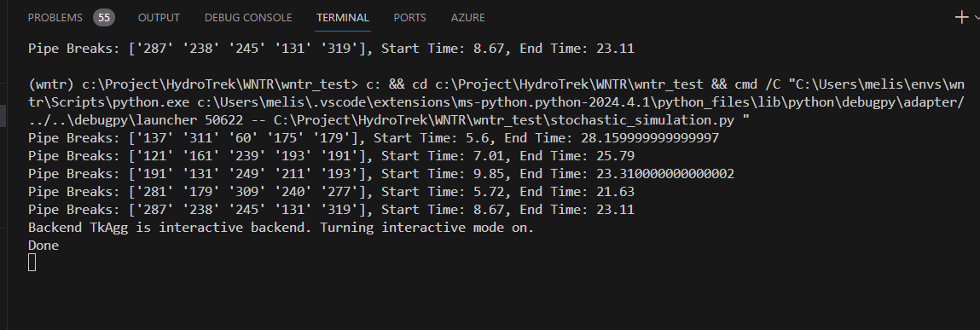The image size is (980, 330).
Task: Select the TERMINAL tab
Action: tap(343, 18)
